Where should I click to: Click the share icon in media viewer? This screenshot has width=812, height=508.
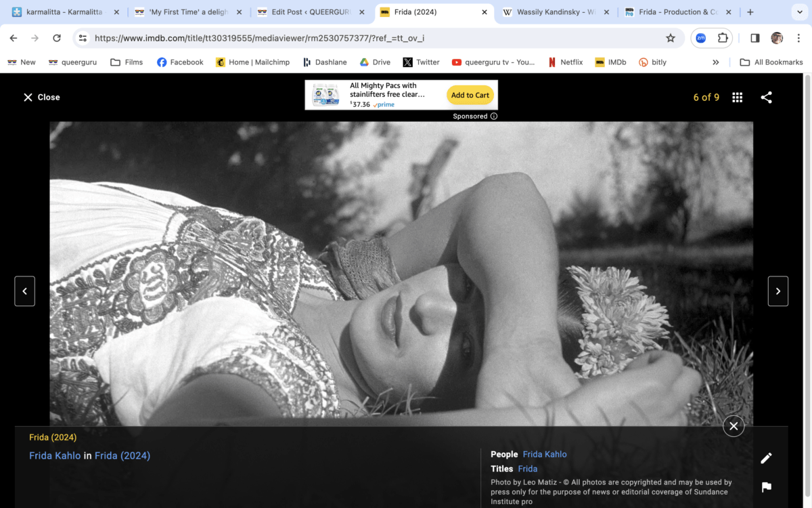click(x=766, y=98)
